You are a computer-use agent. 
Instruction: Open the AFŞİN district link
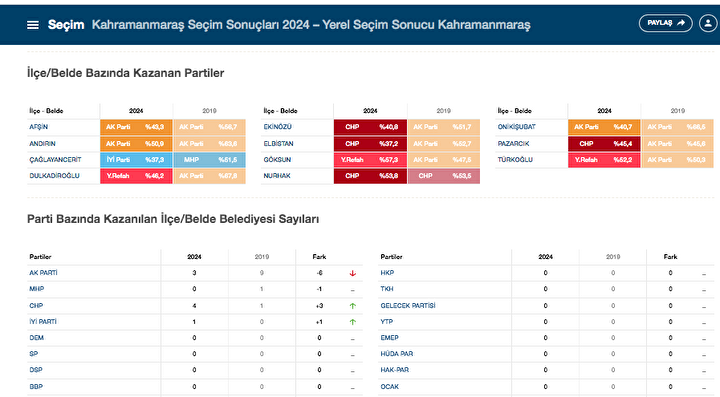point(39,127)
